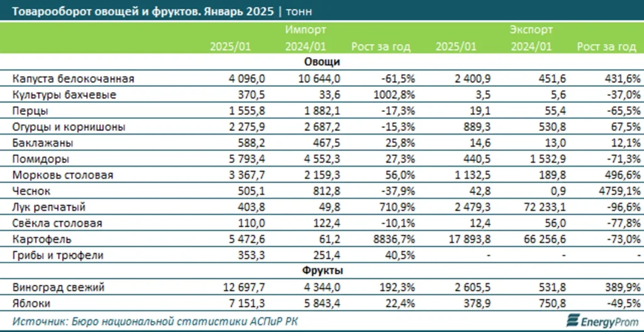This screenshot has width=644, height=332.
Task: Select the Культуры бахчевые row label
Action: (x=65, y=95)
